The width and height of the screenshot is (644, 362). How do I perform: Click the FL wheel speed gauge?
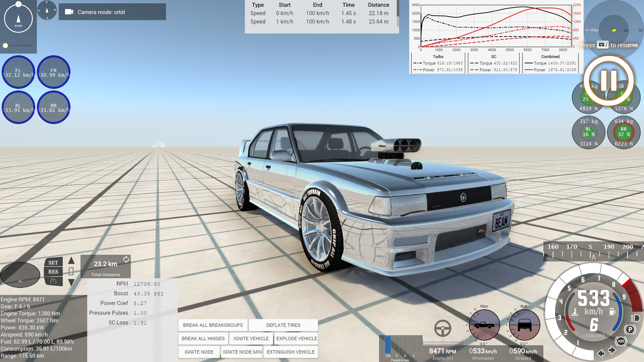18,72
